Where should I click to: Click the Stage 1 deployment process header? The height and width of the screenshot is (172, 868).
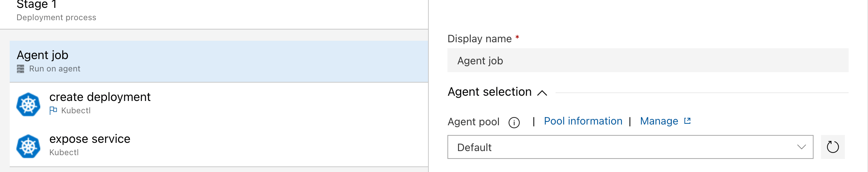(56, 11)
